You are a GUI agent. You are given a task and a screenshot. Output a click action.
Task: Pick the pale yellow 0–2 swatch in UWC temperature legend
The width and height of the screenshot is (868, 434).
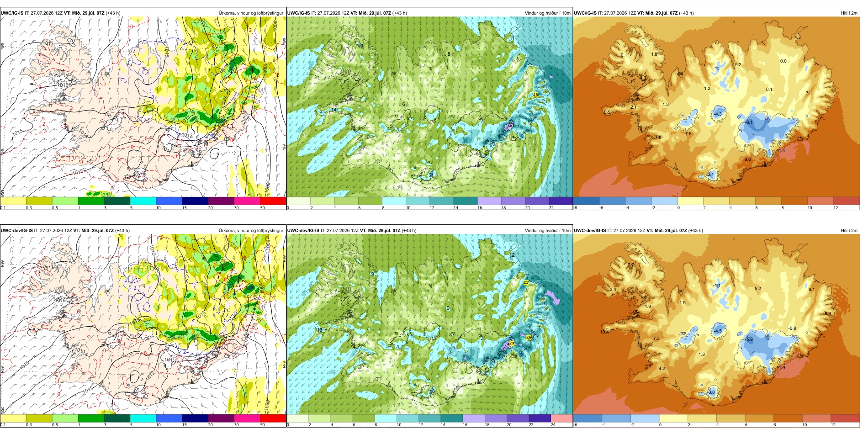pos(690,201)
